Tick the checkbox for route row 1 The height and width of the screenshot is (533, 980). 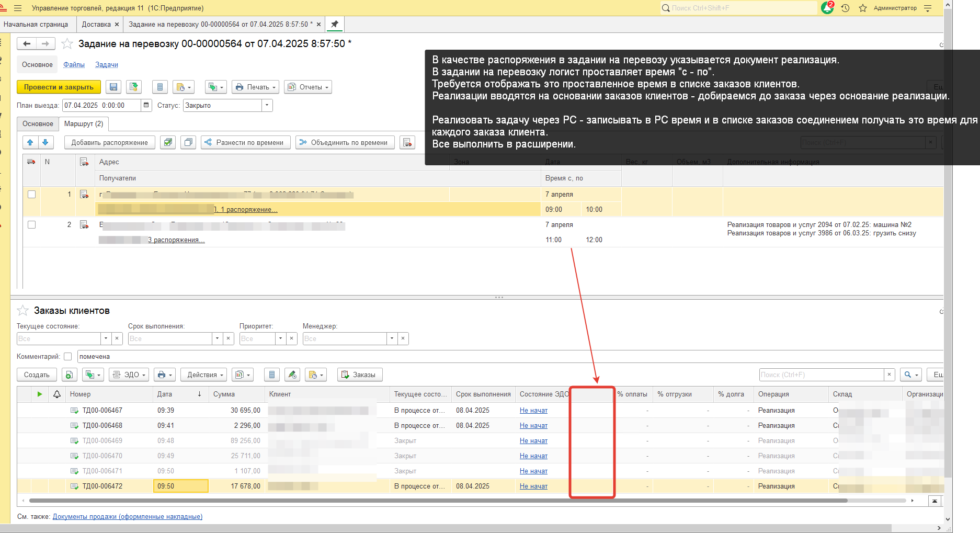click(32, 195)
